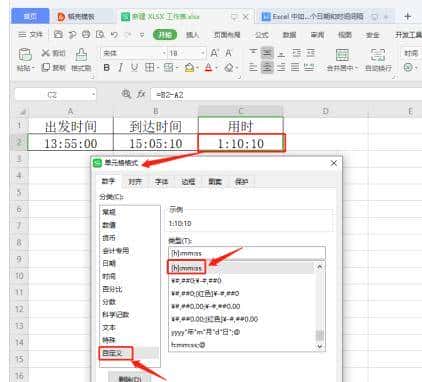This screenshot has height=382, width=422.
Task: Switch to the View ribbon tab
Action: (x=345, y=35)
